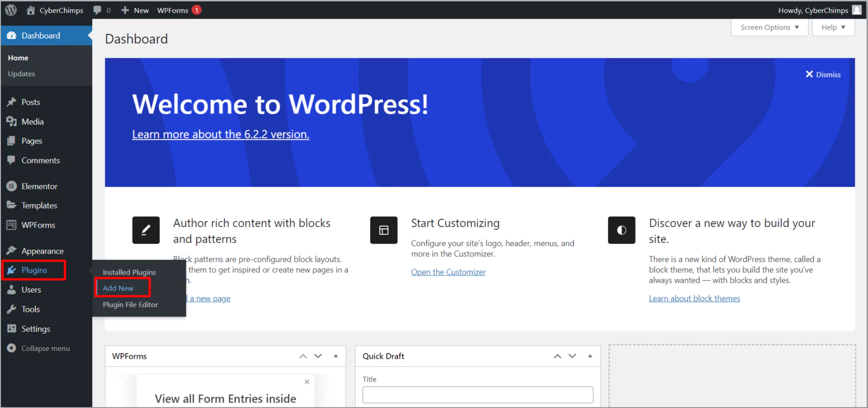Image resolution: width=868 pixels, height=408 pixels.
Task: Focus the Quick Draft Title field
Action: pyautogui.click(x=478, y=394)
